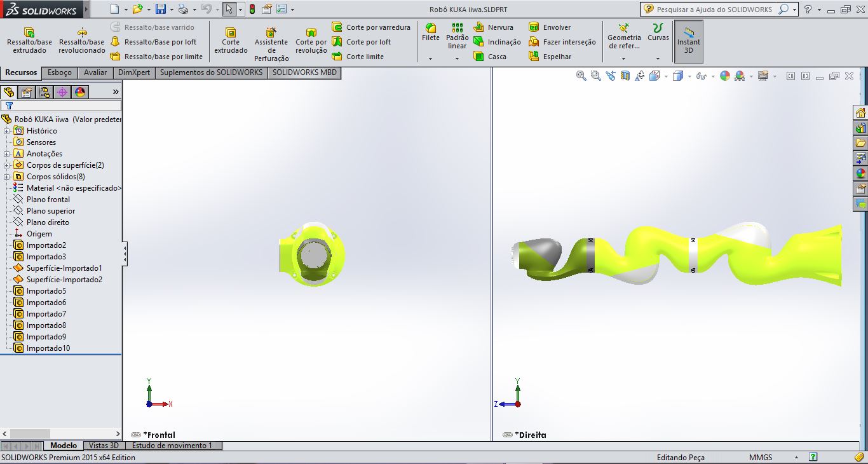Switch to the Vistas 3D bottom tab

coord(104,446)
